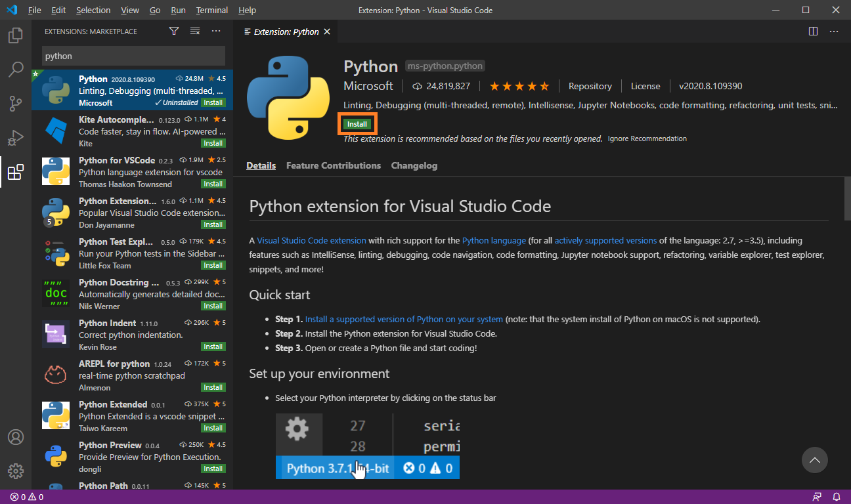Screen dimensions: 851x504
Task: Install the Python extension from details page
Action: (357, 124)
